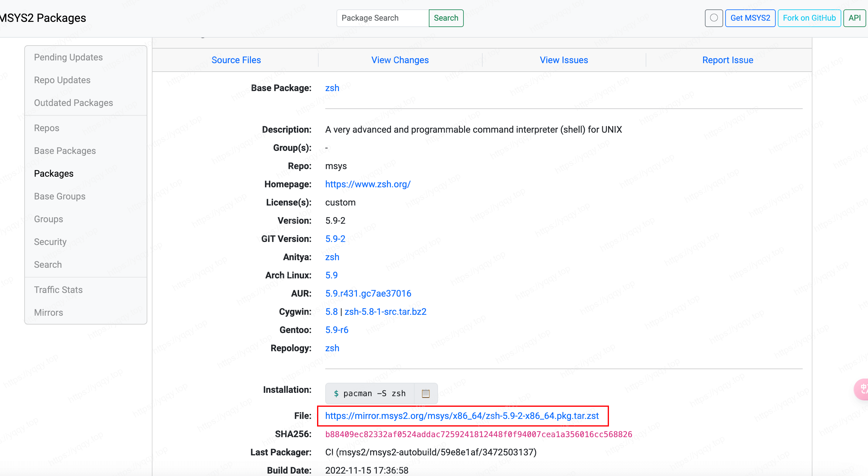Click the License value custom
Viewport: 868px width, 476px height.
coord(340,202)
